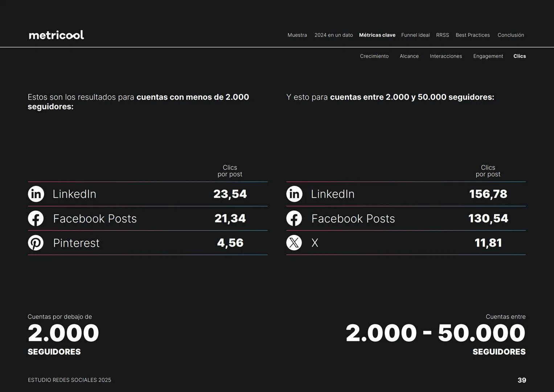Click the Facebook icon in the left table
The height and width of the screenshot is (392, 554).
click(36, 219)
